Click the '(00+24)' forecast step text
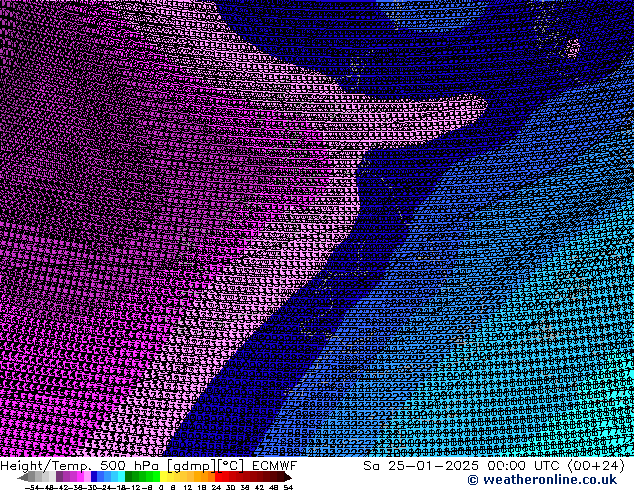 [x=597, y=466]
